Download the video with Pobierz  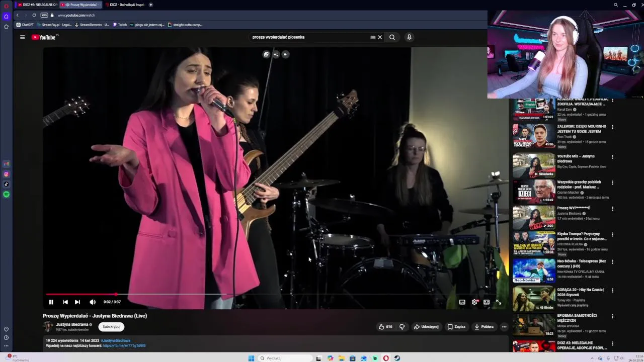point(484,327)
